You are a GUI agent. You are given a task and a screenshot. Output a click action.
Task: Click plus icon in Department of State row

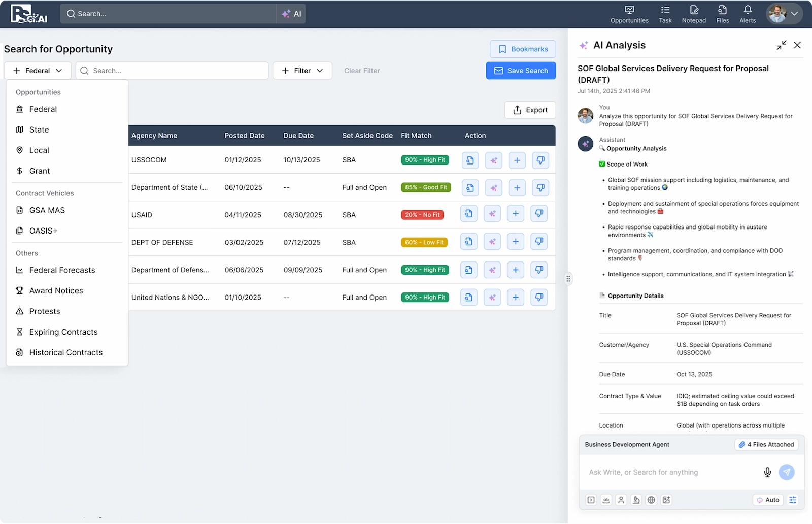[517, 188]
